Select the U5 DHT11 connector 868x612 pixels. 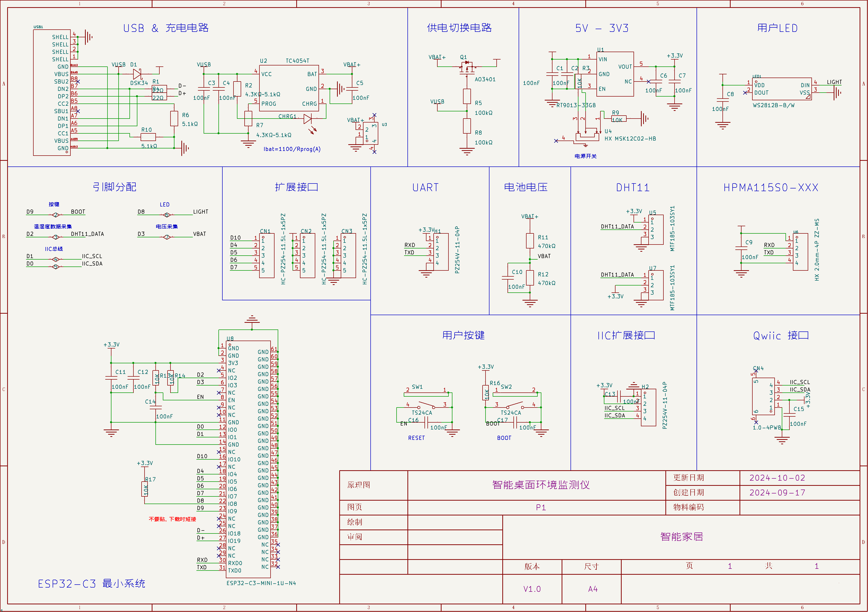[656, 230]
